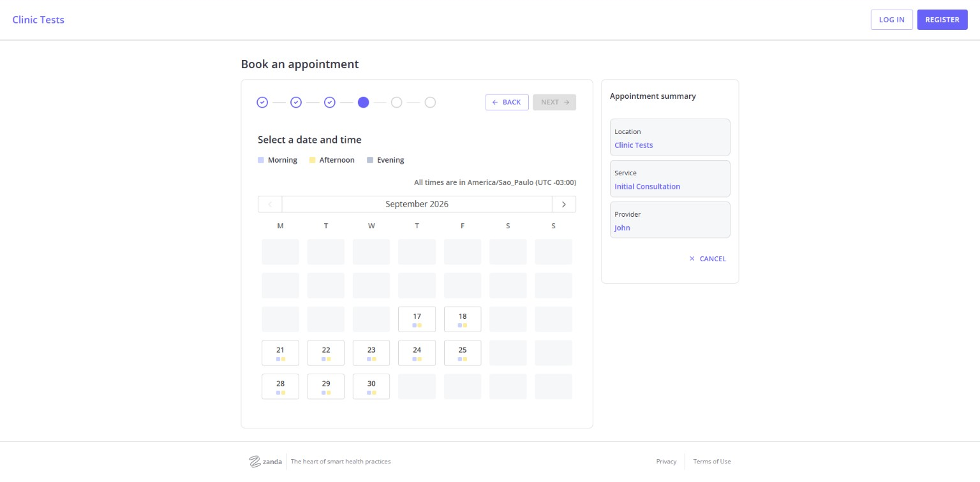Click provider John in summary
This screenshot has height=482, width=980.
point(622,228)
